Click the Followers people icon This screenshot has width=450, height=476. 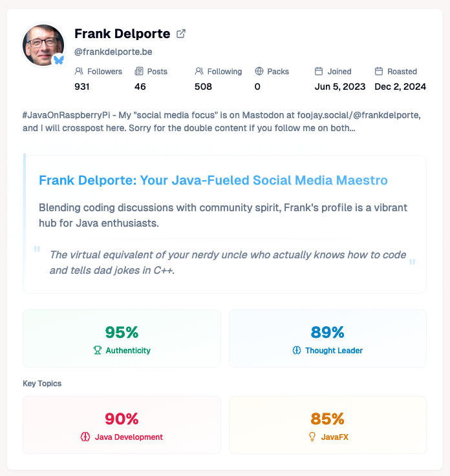pos(79,72)
